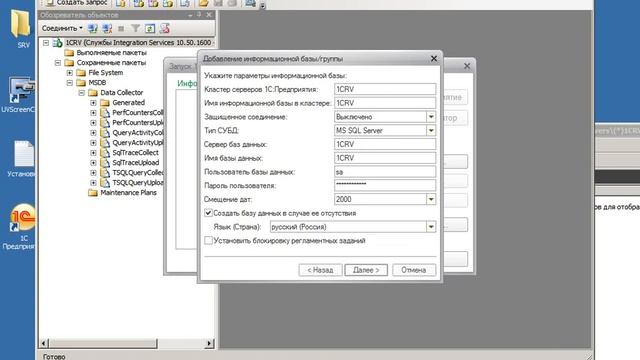
Task: Click the connect Object Explorer icon next to Соединить
Action: tap(93, 28)
